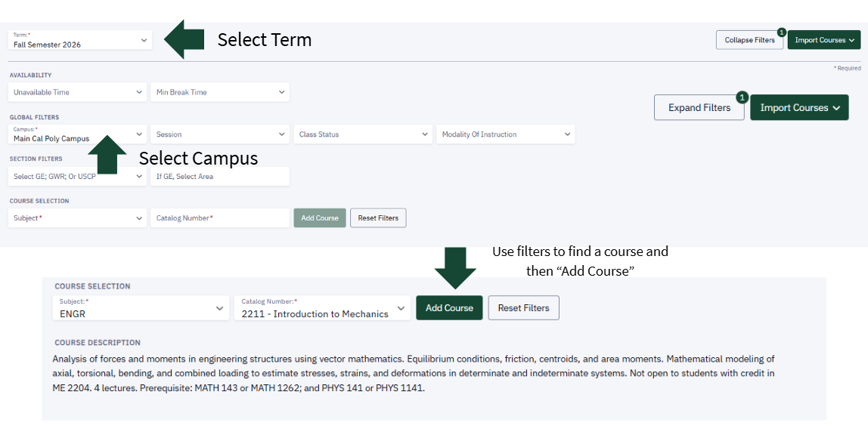Open the large Import Courses dropdown button
Viewport: 868px width, 432px height.
click(x=799, y=108)
